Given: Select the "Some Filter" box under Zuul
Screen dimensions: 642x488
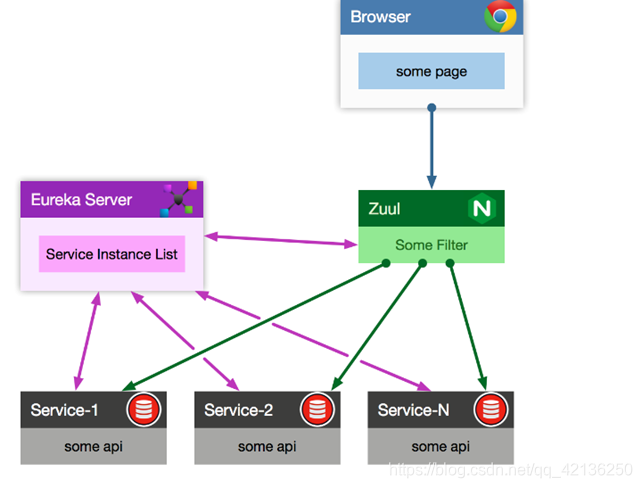Looking at the screenshot, I should point(432,245).
